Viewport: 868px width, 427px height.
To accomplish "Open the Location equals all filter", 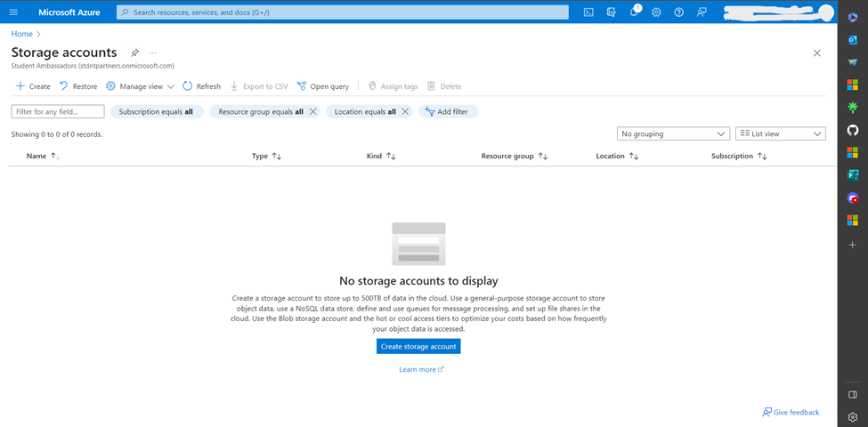I will [x=365, y=112].
